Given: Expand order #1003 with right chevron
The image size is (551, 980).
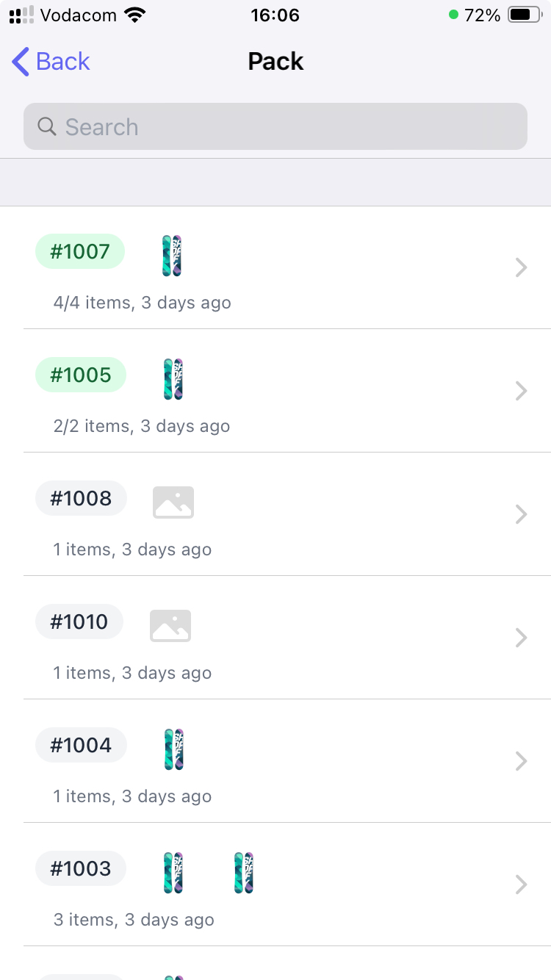Looking at the screenshot, I should [x=522, y=884].
